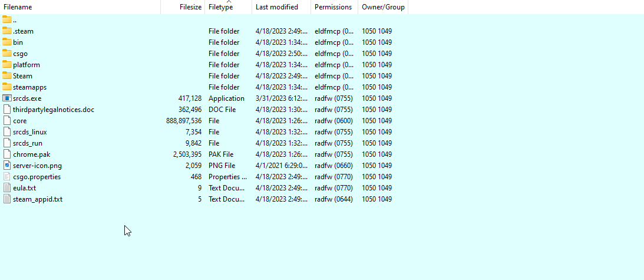Image resolution: width=644 pixels, height=280 pixels.
Task: Click the csgo.properties file icon
Action: pyautogui.click(x=7, y=176)
